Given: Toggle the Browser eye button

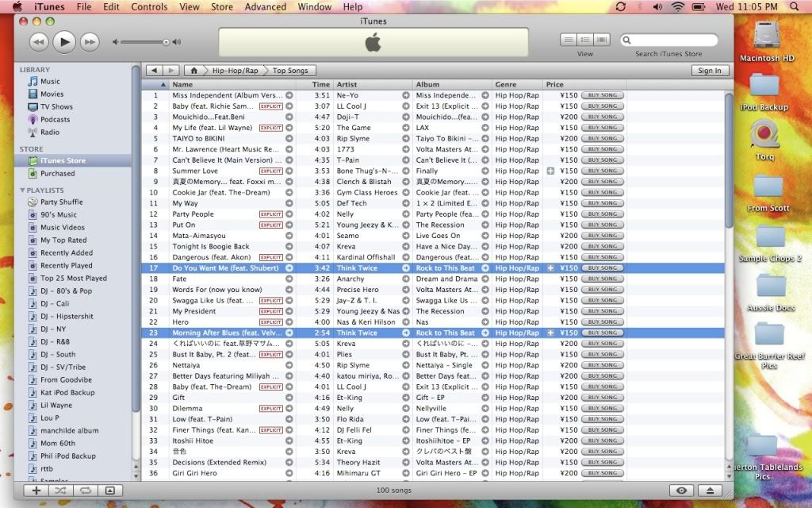Looking at the screenshot, I should click(681, 491).
